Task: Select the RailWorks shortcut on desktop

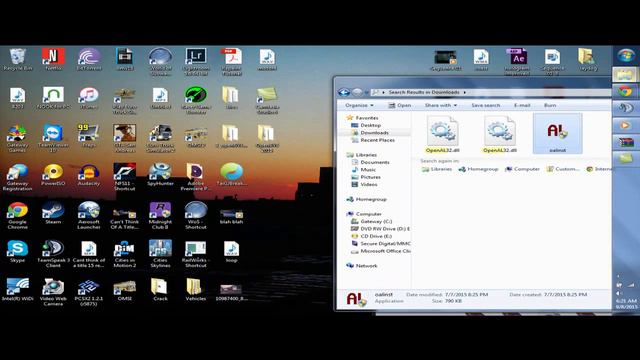Action: coord(196,253)
